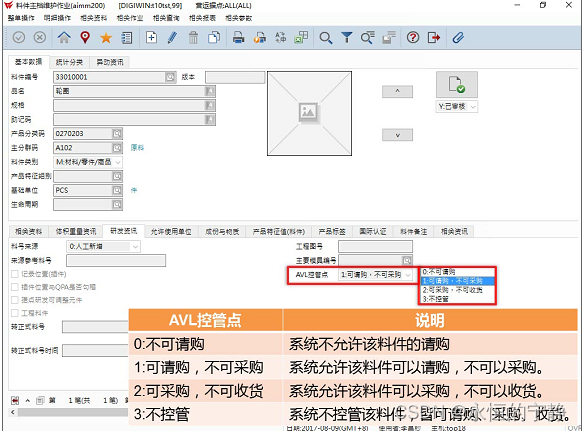Open the 相关报表 menu
582x431 pixels.
pos(202,18)
